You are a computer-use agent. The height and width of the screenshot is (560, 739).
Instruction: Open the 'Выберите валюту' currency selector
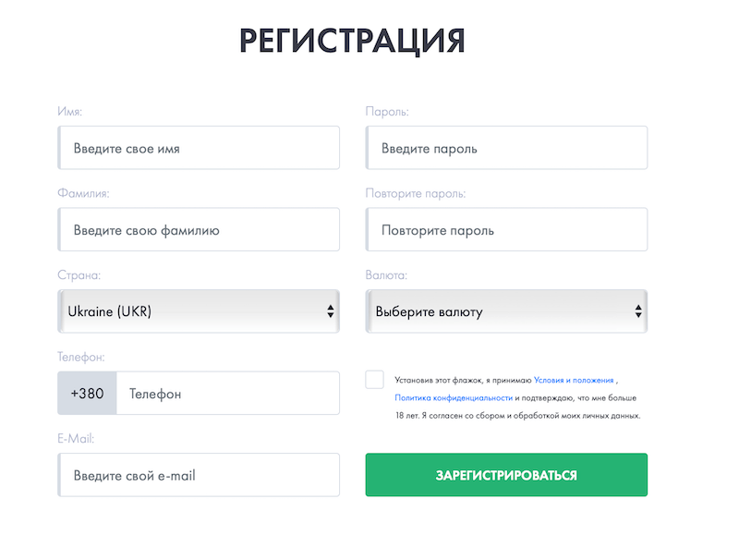tap(506, 311)
